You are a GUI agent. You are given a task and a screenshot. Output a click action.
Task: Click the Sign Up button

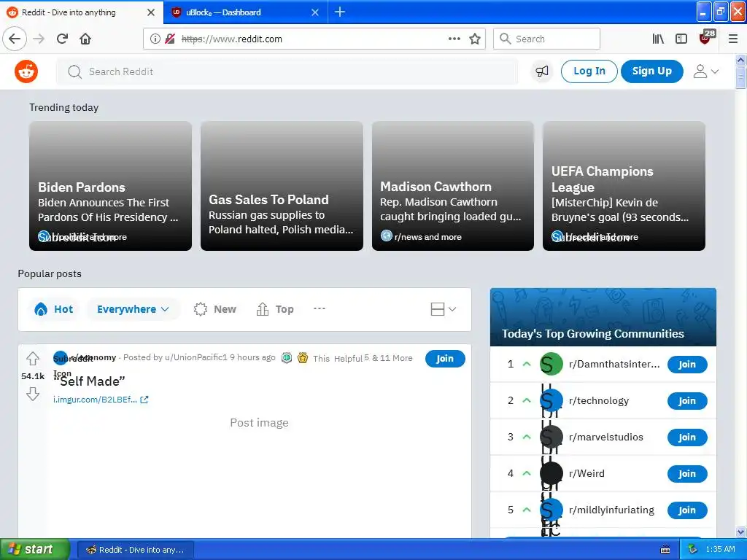[651, 71]
